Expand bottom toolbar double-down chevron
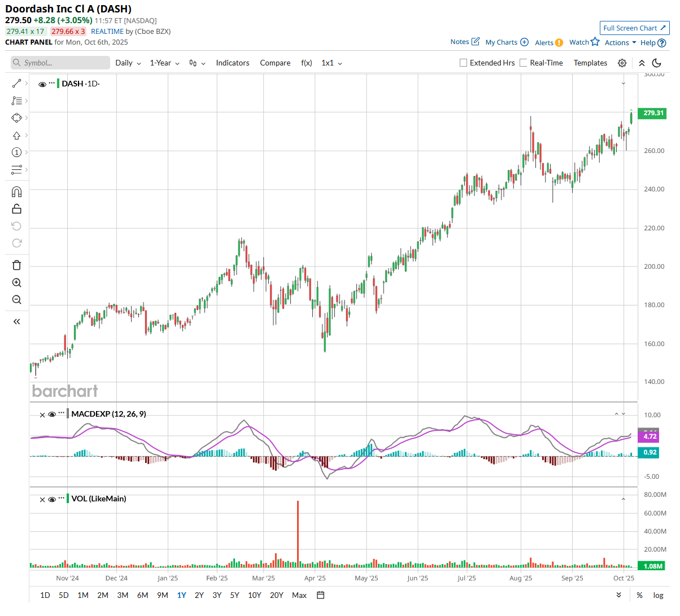 (x=619, y=595)
